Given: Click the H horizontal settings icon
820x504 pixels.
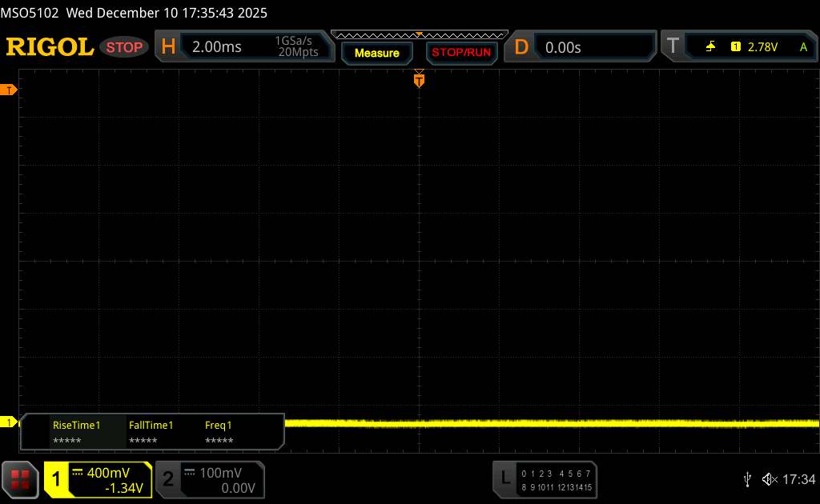Looking at the screenshot, I should (x=168, y=47).
